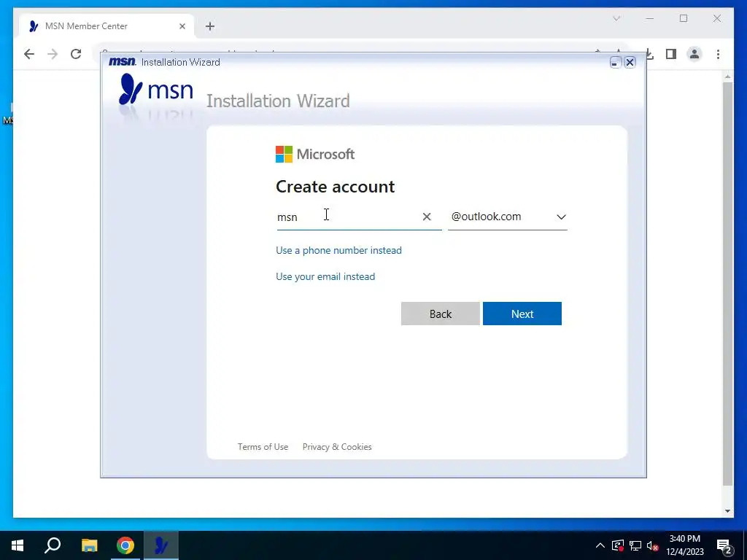Open Privacy & Cookies link
747x560 pixels.
tap(337, 447)
